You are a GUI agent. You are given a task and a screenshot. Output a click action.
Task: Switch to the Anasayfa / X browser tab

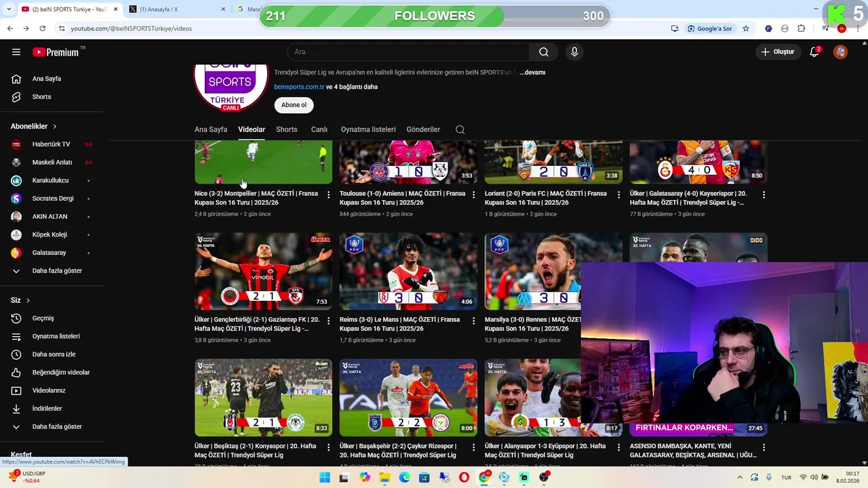pos(175,9)
